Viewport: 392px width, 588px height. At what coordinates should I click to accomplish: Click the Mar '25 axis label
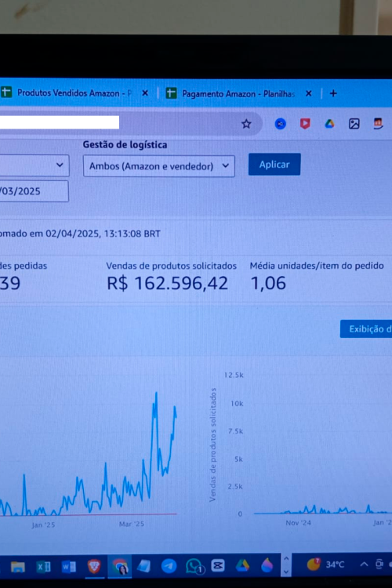(131, 524)
